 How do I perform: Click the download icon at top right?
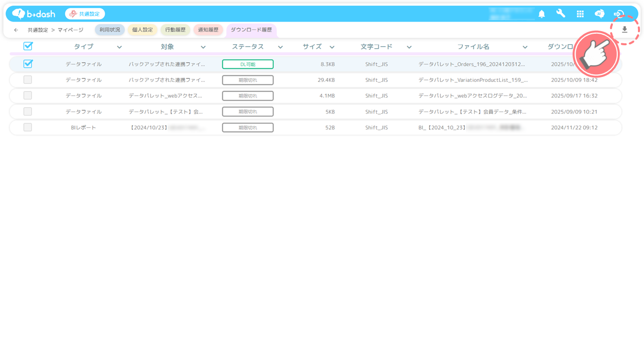pos(624,30)
